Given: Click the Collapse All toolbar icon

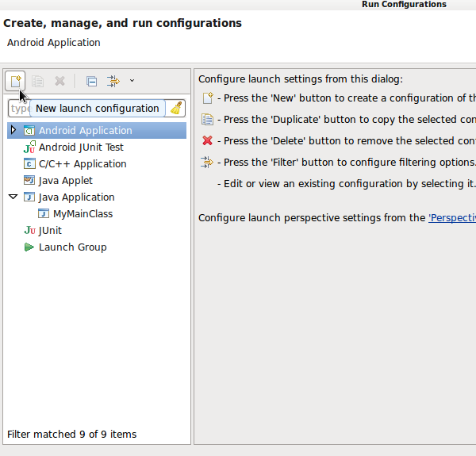Looking at the screenshot, I should 91,81.
